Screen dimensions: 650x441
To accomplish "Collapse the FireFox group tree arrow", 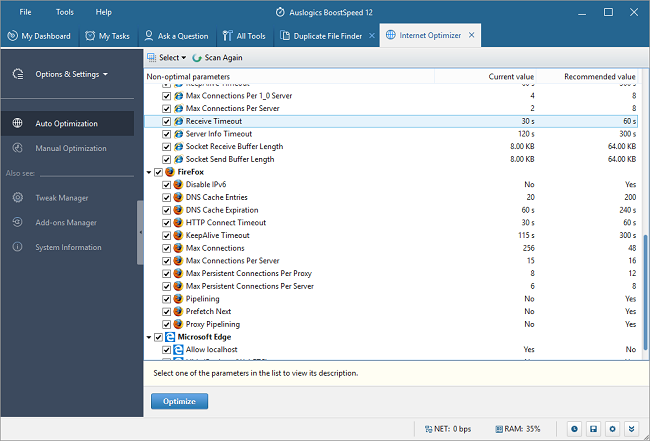I will [149, 172].
